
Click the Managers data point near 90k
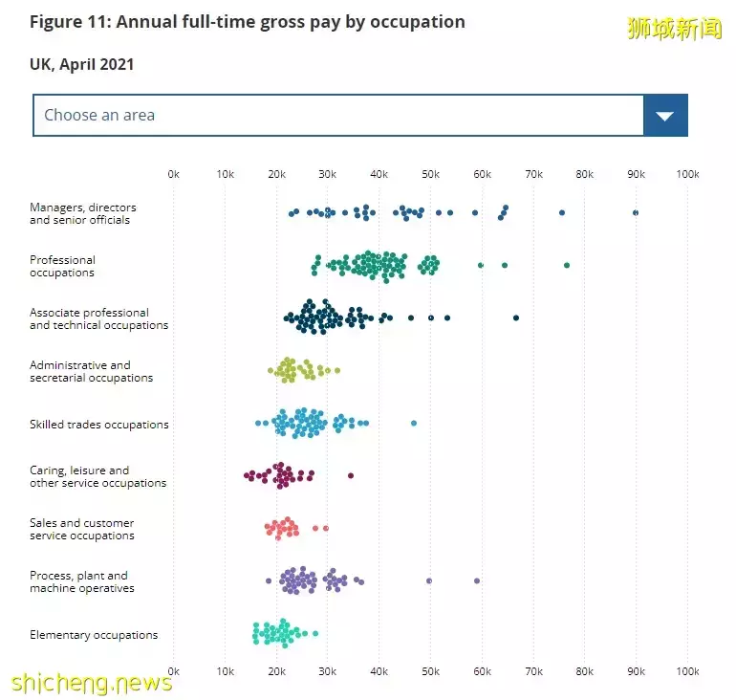[x=636, y=212]
